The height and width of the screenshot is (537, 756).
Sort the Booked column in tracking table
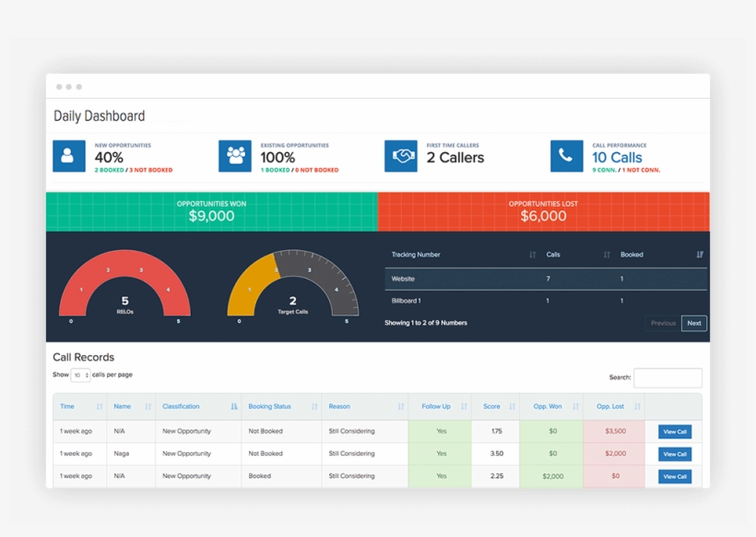700,255
